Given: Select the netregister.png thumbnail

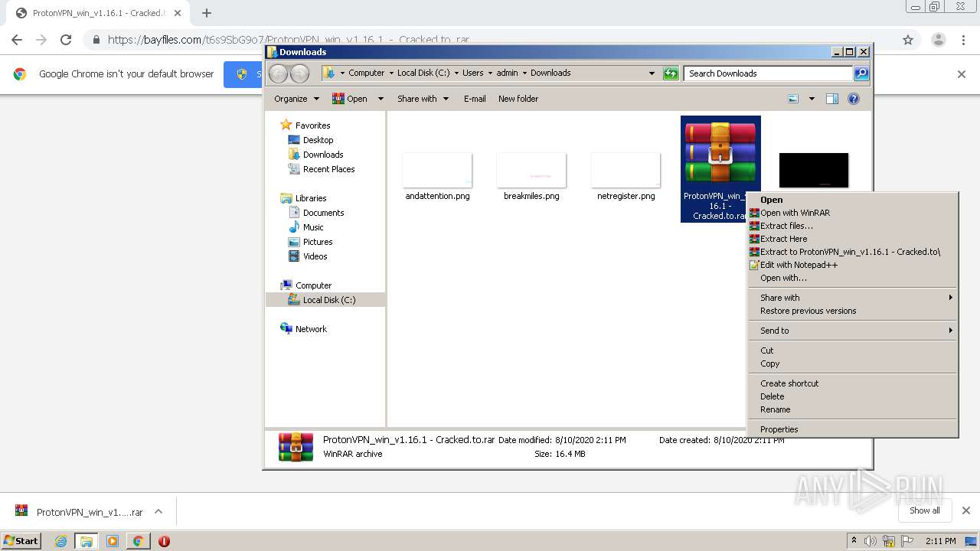Looking at the screenshot, I should [x=626, y=170].
